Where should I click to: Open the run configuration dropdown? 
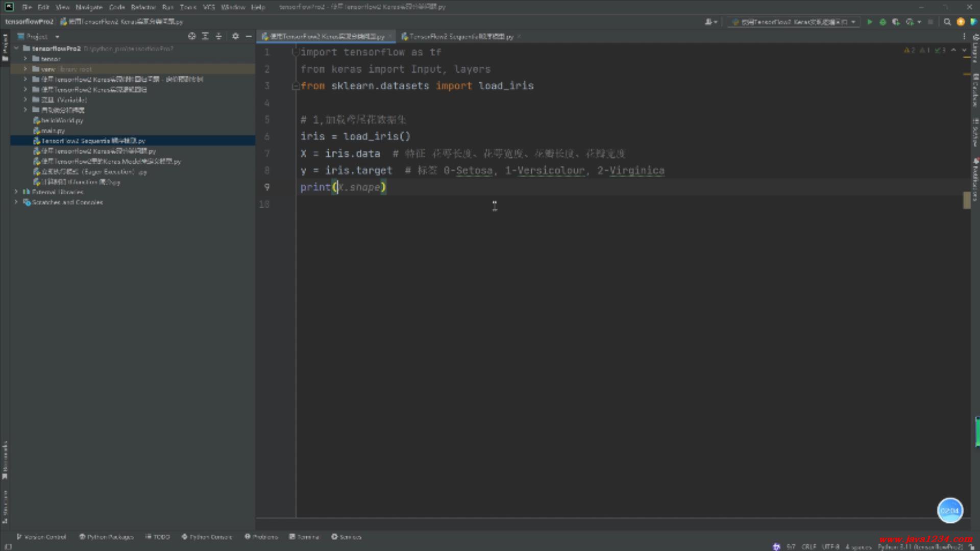794,22
